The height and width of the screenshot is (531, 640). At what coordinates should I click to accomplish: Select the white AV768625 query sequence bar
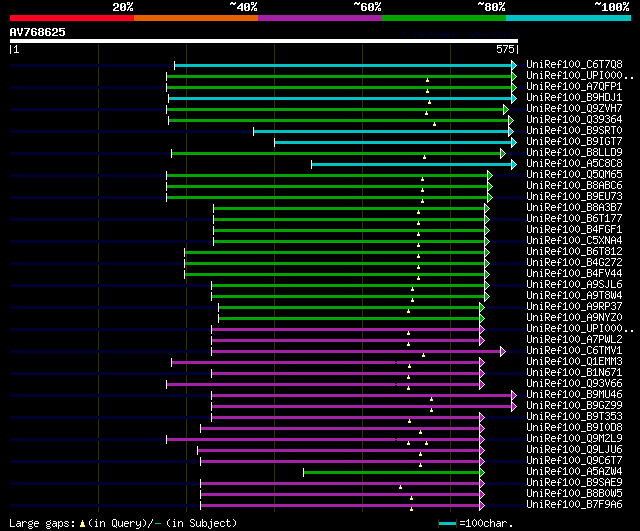pyautogui.click(x=264, y=41)
